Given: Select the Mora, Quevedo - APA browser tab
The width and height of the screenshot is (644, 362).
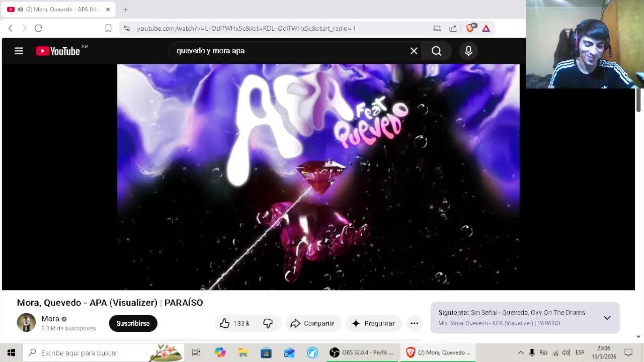Looking at the screenshot, I should [x=58, y=9].
